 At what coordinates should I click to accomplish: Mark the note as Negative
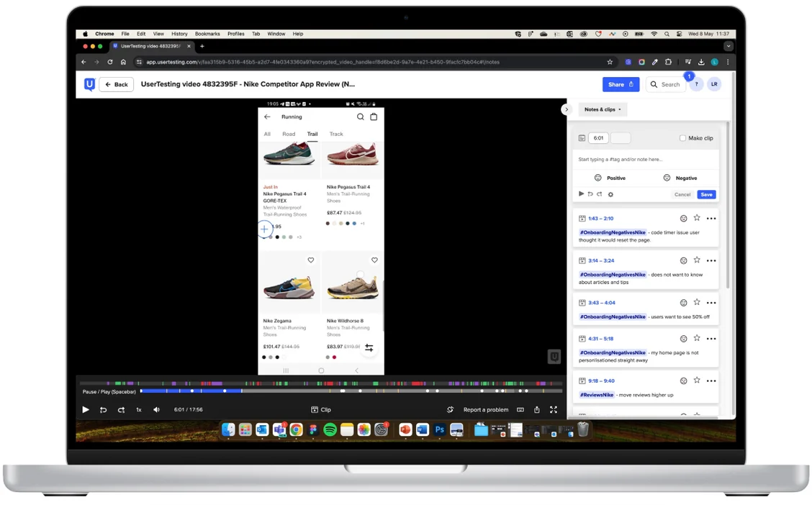(x=680, y=178)
